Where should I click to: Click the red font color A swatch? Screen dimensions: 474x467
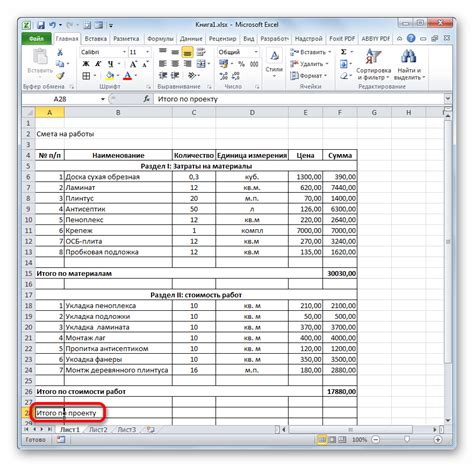point(127,76)
